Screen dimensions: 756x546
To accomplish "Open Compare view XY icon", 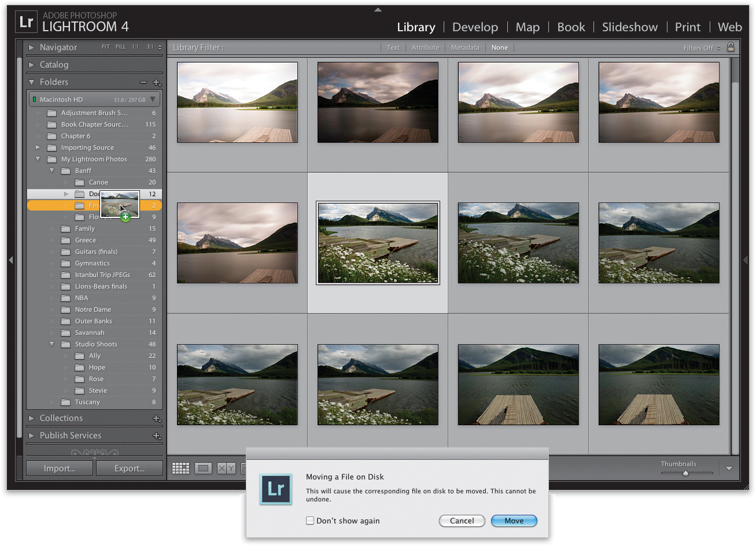I will tap(226, 468).
